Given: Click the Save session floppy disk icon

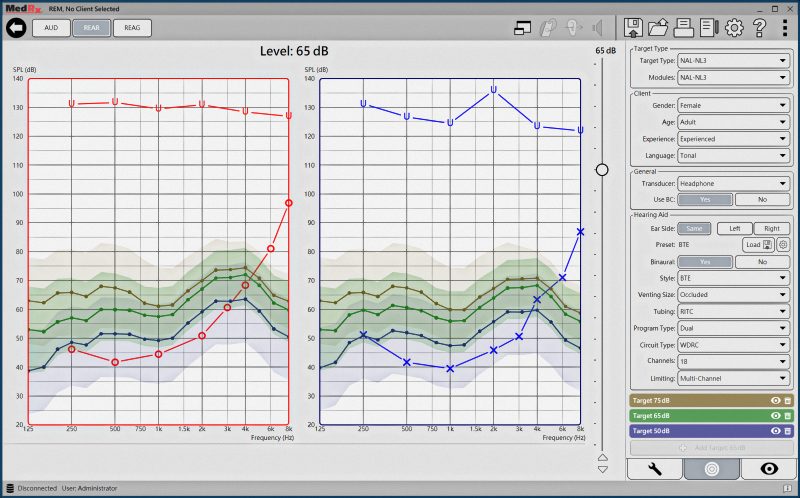Looking at the screenshot, I should click(x=632, y=27).
